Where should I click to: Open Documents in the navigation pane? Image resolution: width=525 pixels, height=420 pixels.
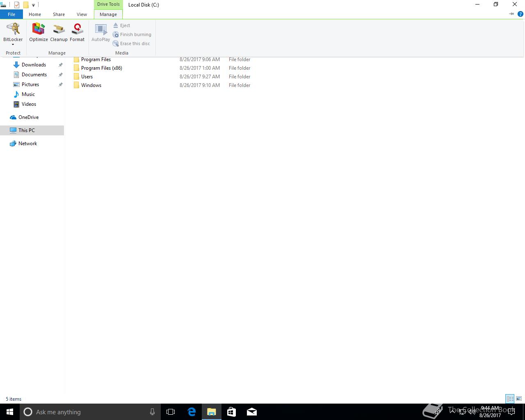(34, 75)
